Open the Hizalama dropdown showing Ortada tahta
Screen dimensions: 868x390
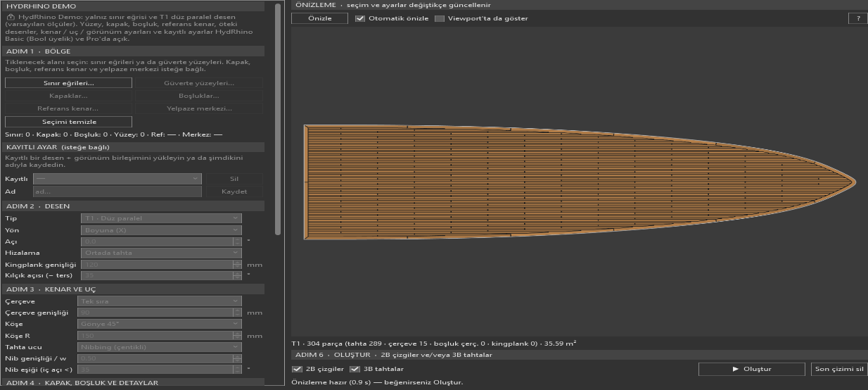pos(161,253)
